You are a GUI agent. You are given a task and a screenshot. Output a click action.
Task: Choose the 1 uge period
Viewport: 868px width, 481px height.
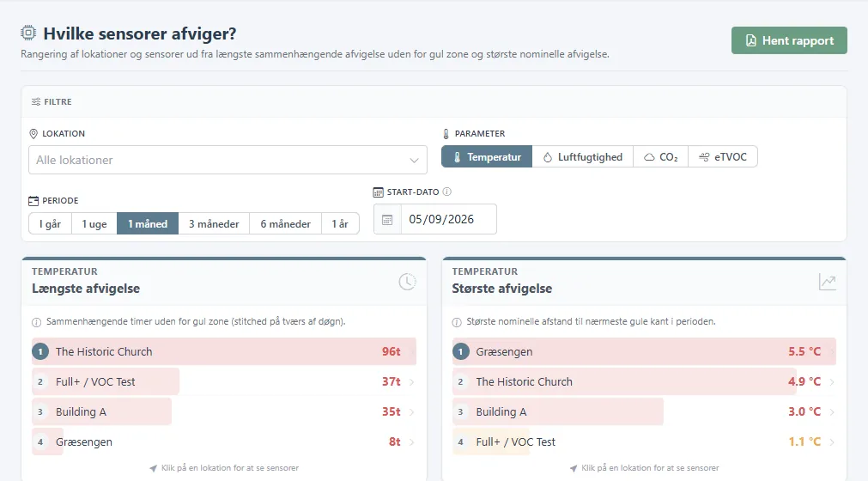(94, 223)
